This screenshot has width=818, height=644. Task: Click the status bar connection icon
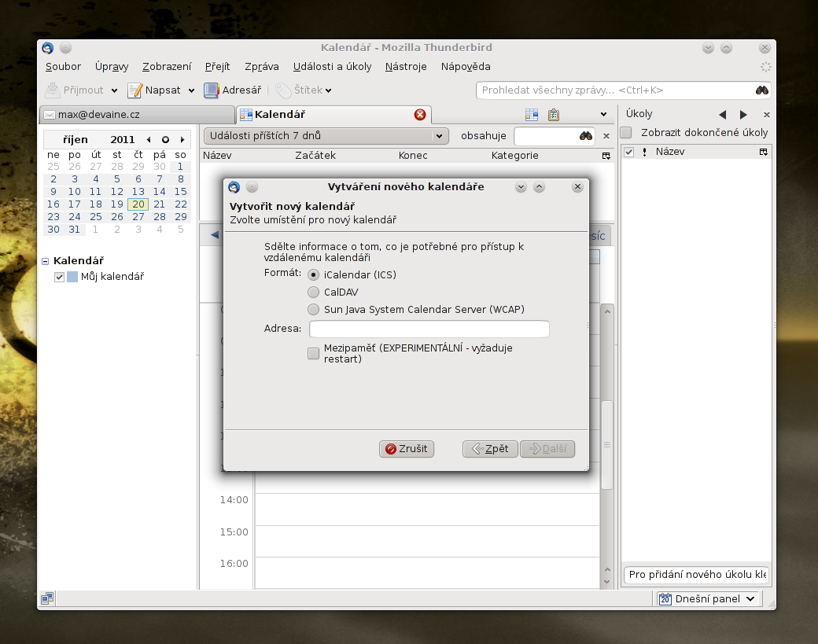[47, 598]
